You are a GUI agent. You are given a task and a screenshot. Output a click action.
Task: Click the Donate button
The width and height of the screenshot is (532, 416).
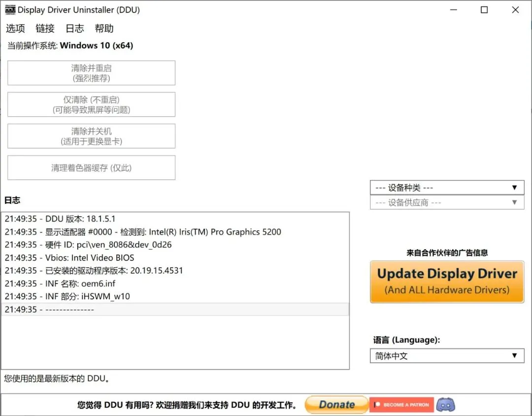336,405
